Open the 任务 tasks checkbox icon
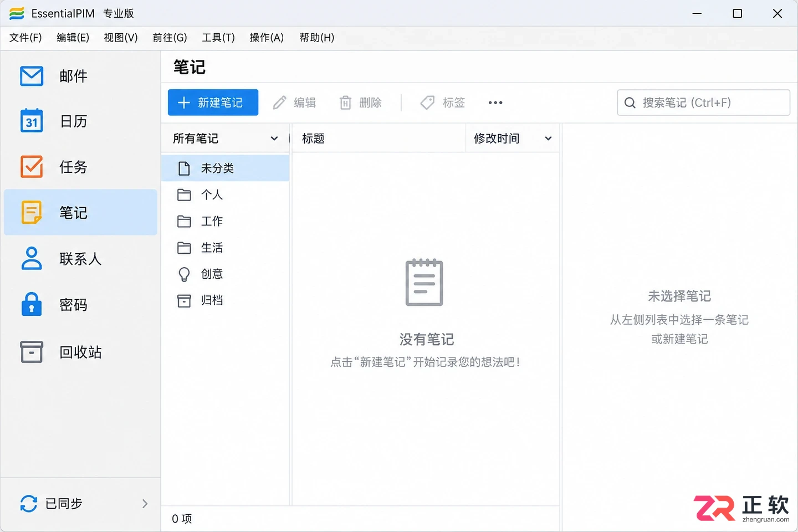 point(32,166)
